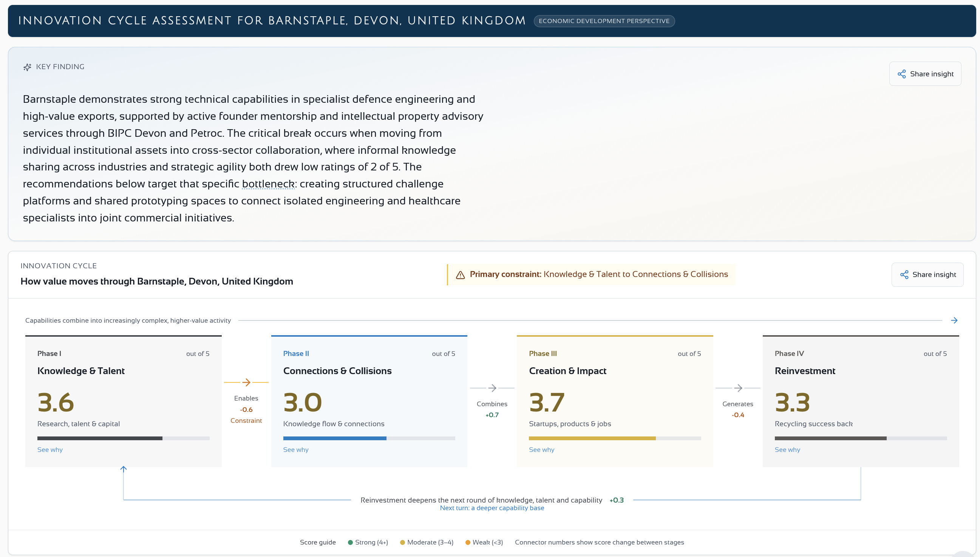
Task: Open See why for Knowledge & Talent
Action: point(50,450)
